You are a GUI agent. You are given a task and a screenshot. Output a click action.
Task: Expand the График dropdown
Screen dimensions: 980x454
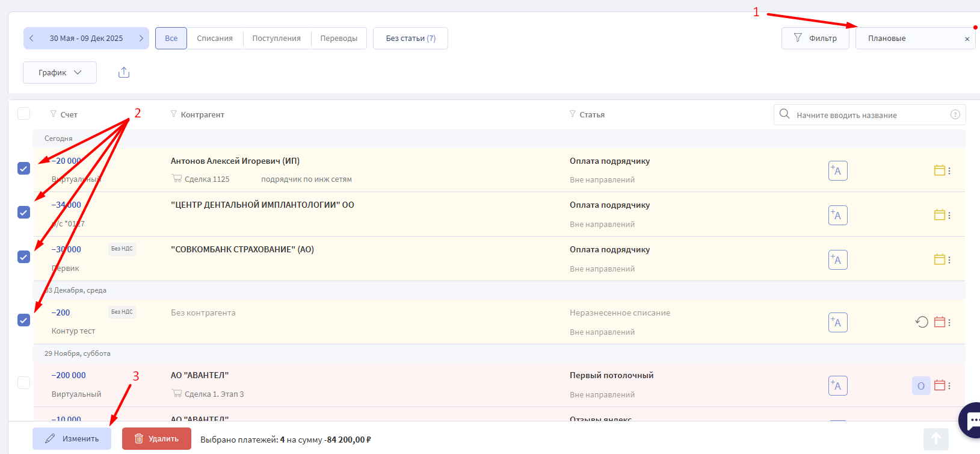pos(60,73)
